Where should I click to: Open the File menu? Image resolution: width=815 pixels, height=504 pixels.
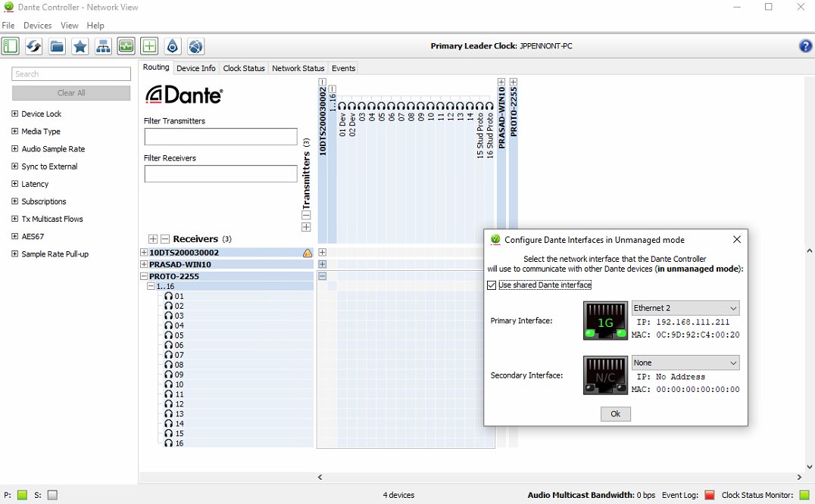point(8,26)
